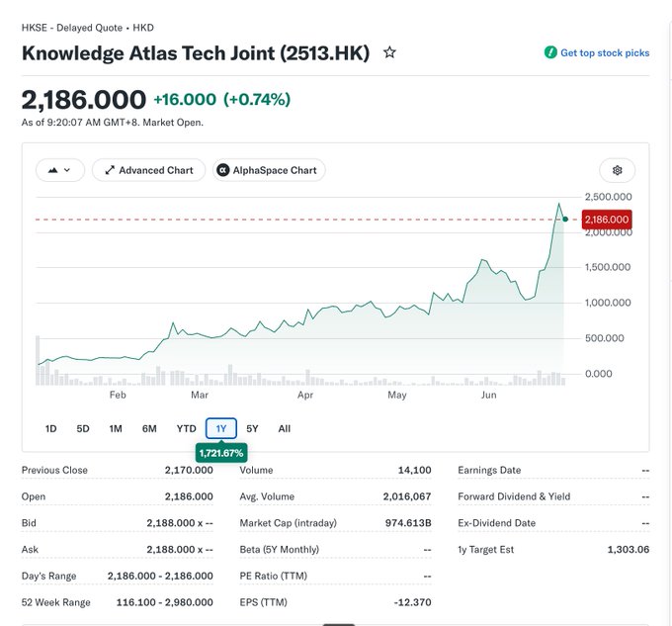Click the Open value 2,186.000
Image resolution: width=672 pixels, height=626 pixels.
[x=189, y=496]
